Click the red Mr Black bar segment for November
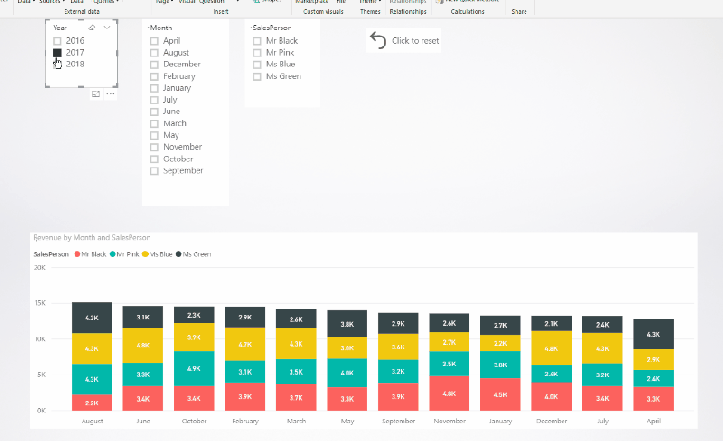This screenshot has height=441, width=723. [449, 393]
